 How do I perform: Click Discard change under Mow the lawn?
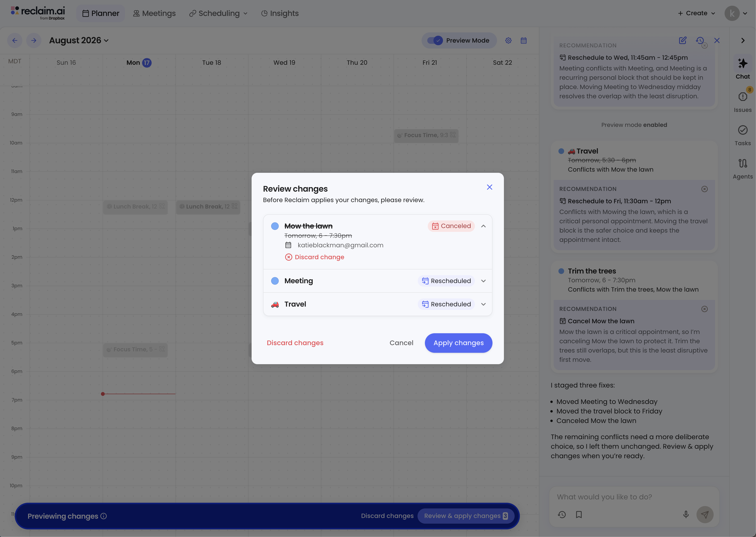(x=314, y=257)
